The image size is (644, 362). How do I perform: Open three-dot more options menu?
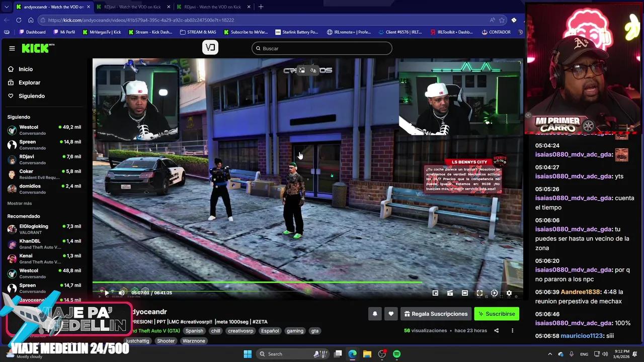tap(512, 330)
